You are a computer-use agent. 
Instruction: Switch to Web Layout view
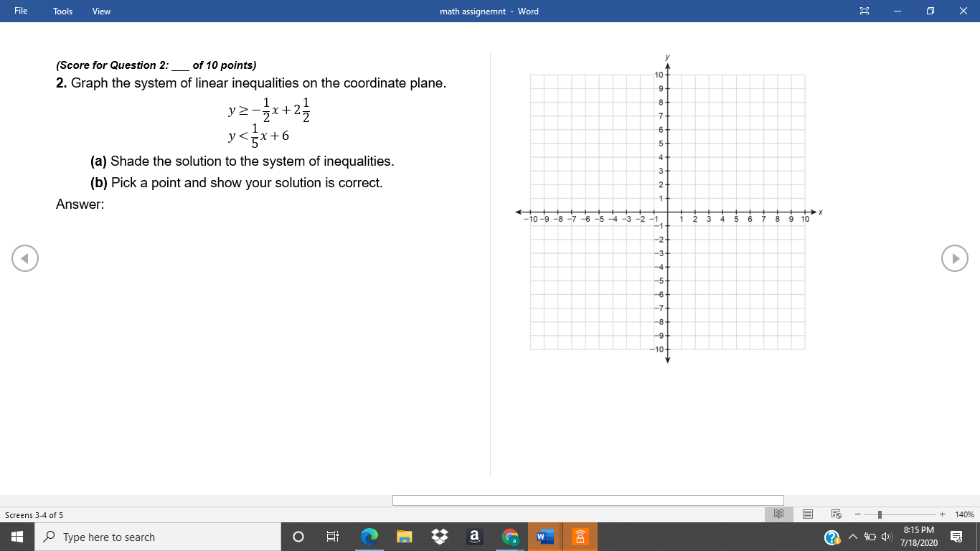(836, 514)
